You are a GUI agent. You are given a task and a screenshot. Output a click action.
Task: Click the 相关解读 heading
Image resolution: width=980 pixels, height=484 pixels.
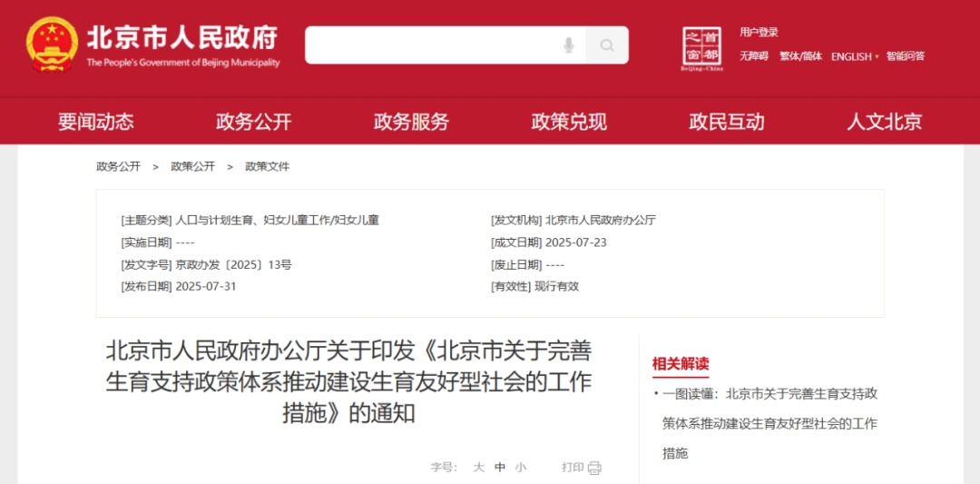tap(681, 364)
